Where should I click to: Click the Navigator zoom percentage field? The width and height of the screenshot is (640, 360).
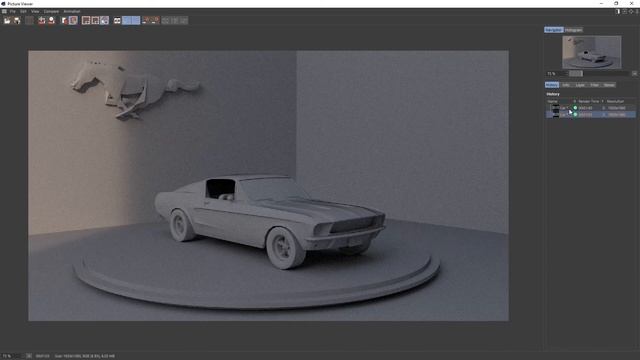(556, 73)
